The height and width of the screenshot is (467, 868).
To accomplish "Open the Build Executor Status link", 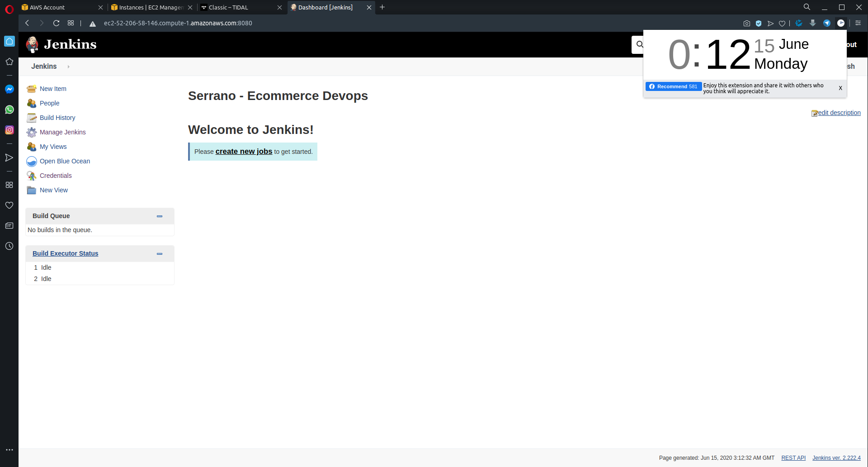I will pos(65,253).
